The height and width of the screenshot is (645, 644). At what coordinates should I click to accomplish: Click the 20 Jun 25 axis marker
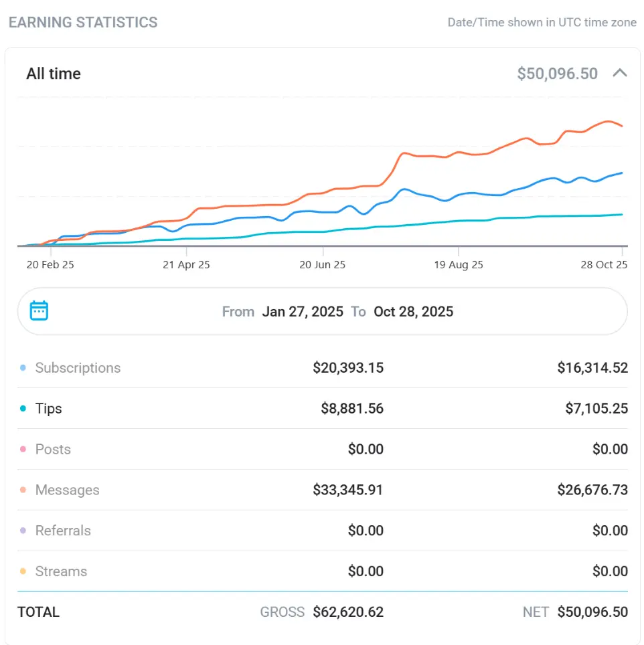322,265
